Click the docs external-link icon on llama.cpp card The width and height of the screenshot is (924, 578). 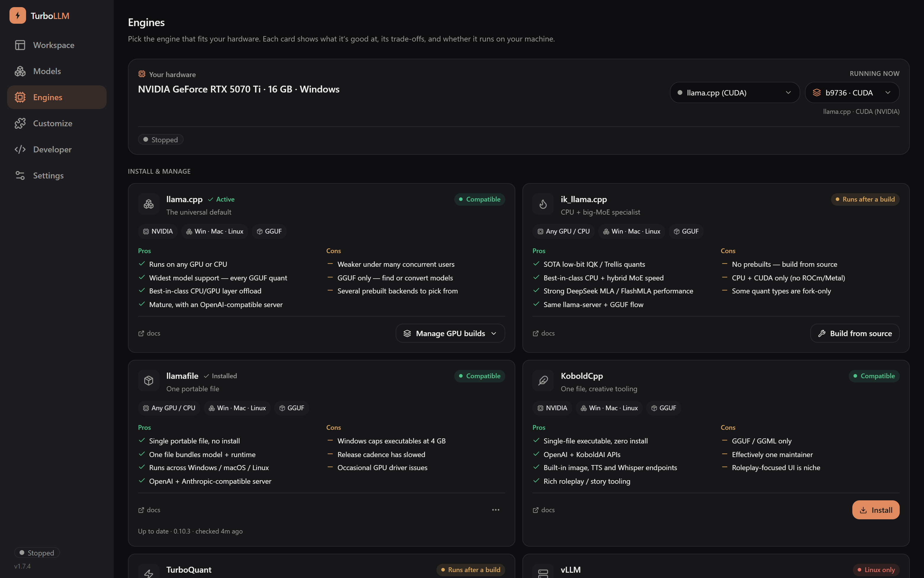coord(141,333)
